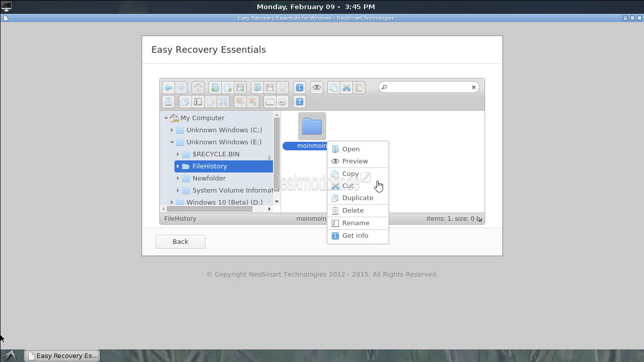Image resolution: width=644 pixels, height=362 pixels.
Task: Select System Volume Information in the tree
Action: 233,190
